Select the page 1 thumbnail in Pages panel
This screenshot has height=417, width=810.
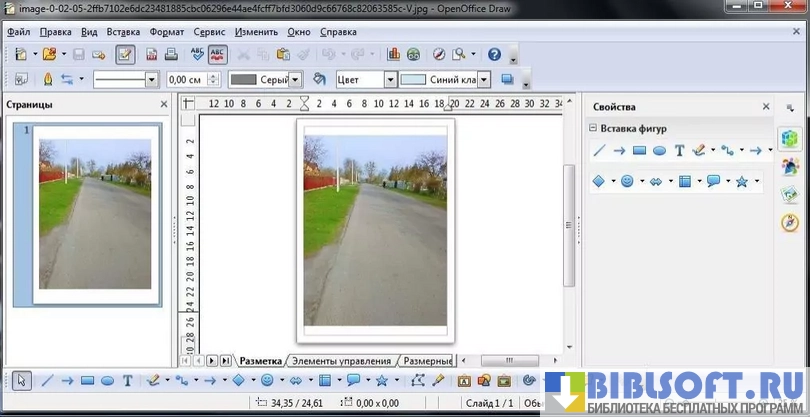point(95,213)
